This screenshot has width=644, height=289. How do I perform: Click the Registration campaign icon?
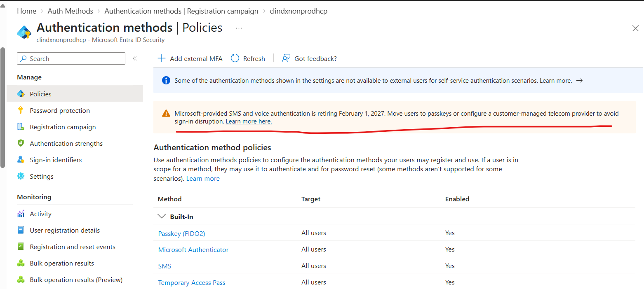(21, 127)
